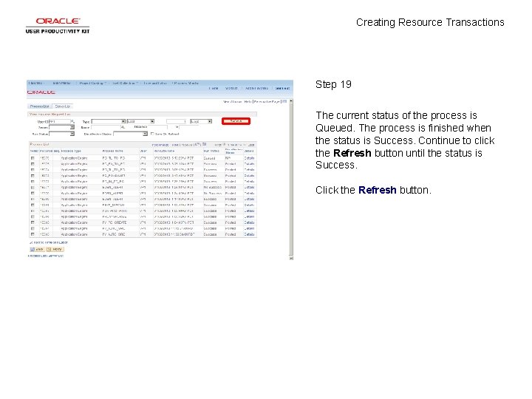
Task: Click the Name field lookup magnifier icon
Action: tap(123, 127)
